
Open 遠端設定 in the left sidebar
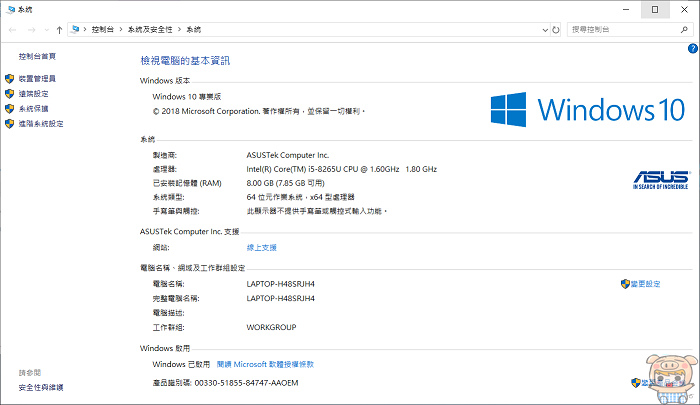(33, 93)
